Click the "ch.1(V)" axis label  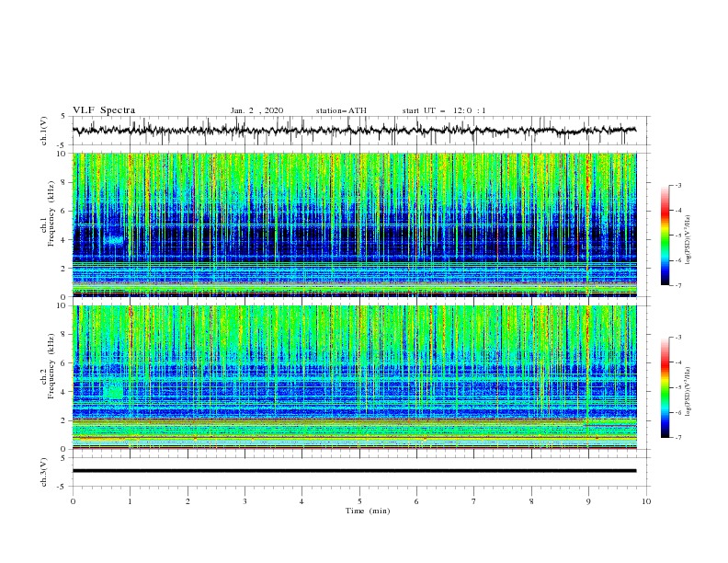coord(44,131)
